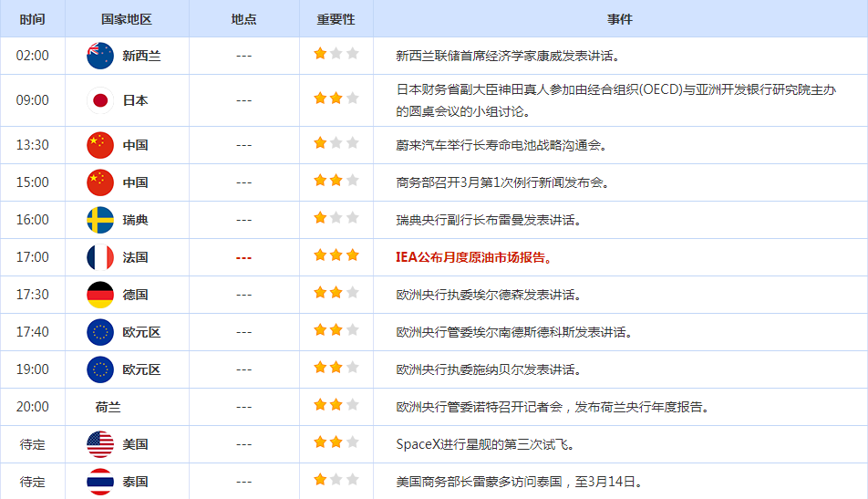Click the 15:00 time cell
This screenshot has height=499, width=868.
coord(32,182)
